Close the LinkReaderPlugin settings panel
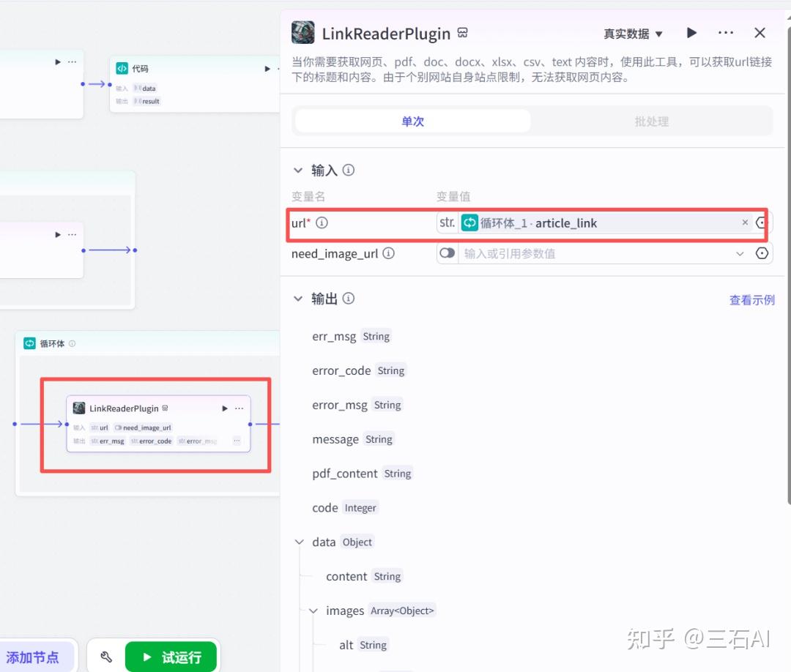Image resolution: width=791 pixels, height=672 pixels. [760, 33]
